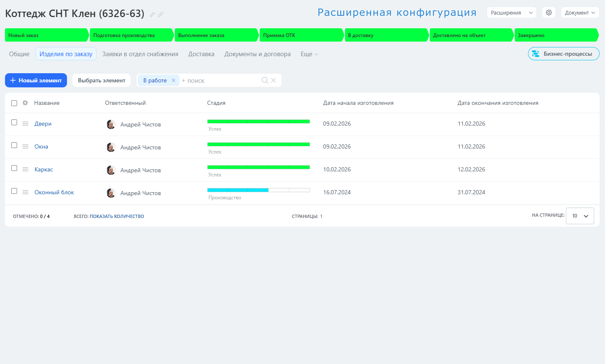Image resolution: width=605 pixels, height=364 pixels.
Task: Check the Окна row checkbox
Action: pos(14,145)
